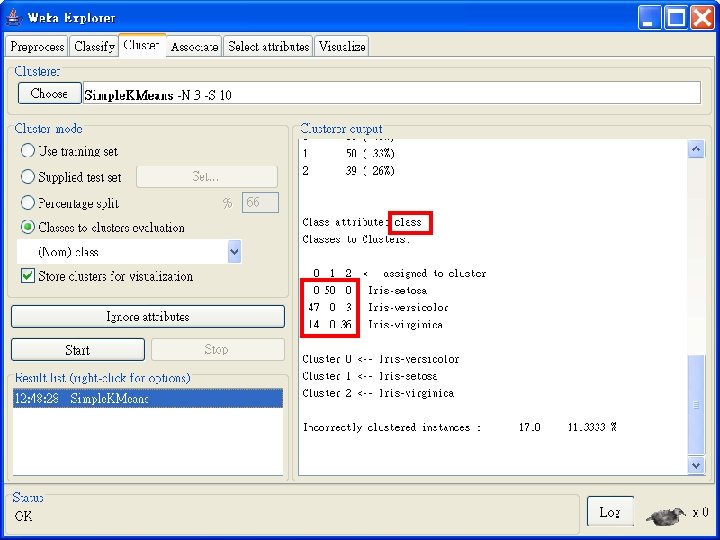Screen dimensions: 720x540
Task: Click the percentage split value field 66
Action: click(260, 202)
